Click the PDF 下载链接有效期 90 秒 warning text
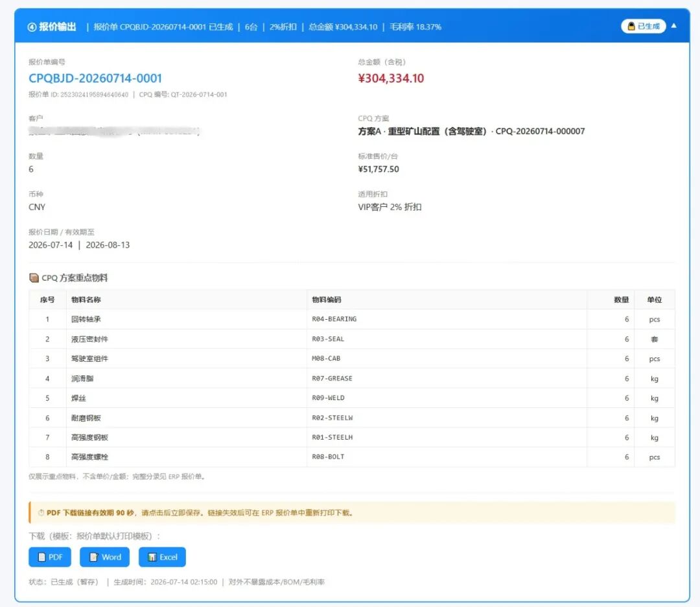The height and width of the screenshot is (607, 700). pos(90,513)
